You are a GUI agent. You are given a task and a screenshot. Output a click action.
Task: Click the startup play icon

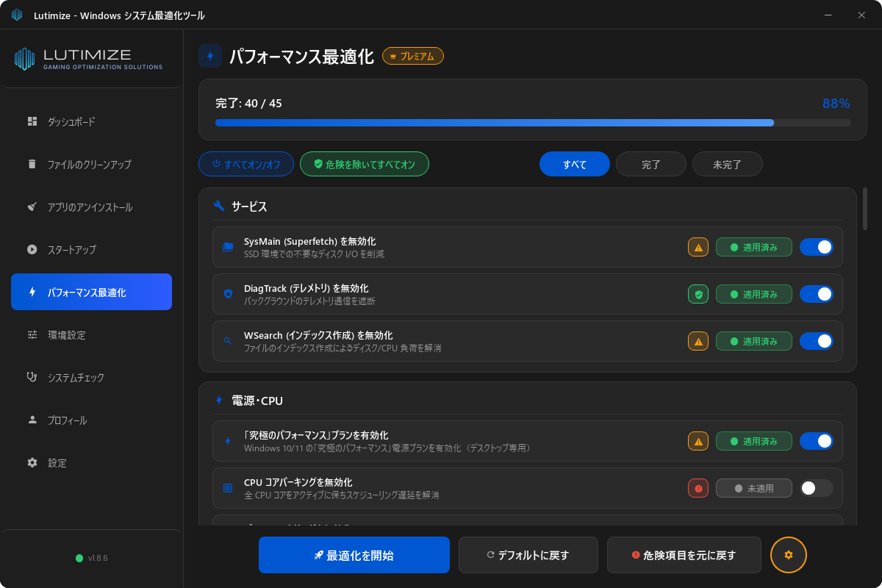(x=32, y=249)
